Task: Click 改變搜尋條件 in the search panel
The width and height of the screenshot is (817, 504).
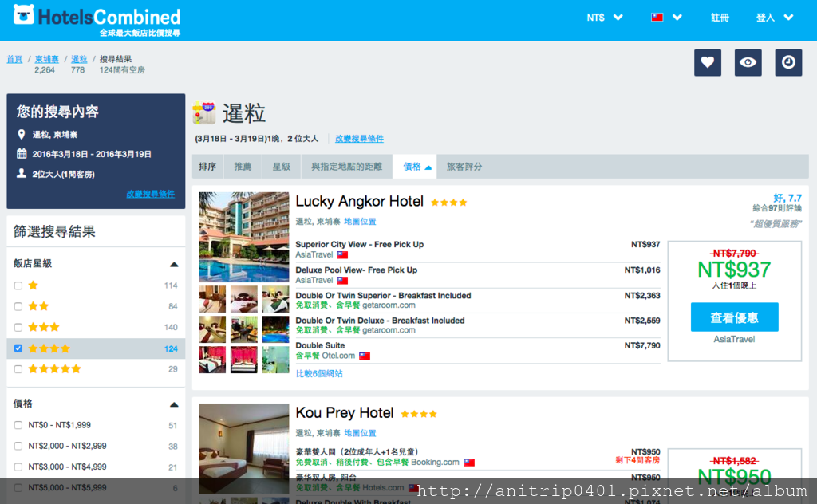Action: tap(151, 194)
